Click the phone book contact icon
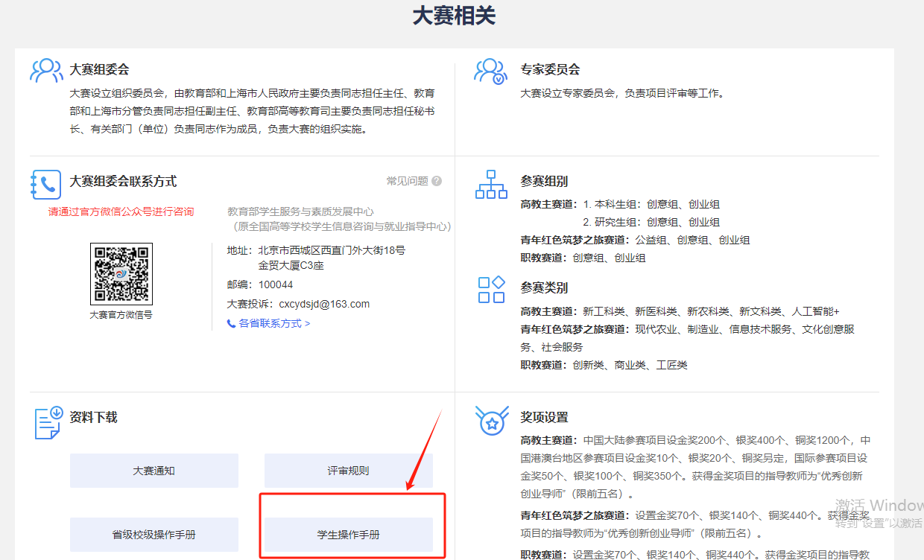 coord(46,184)
